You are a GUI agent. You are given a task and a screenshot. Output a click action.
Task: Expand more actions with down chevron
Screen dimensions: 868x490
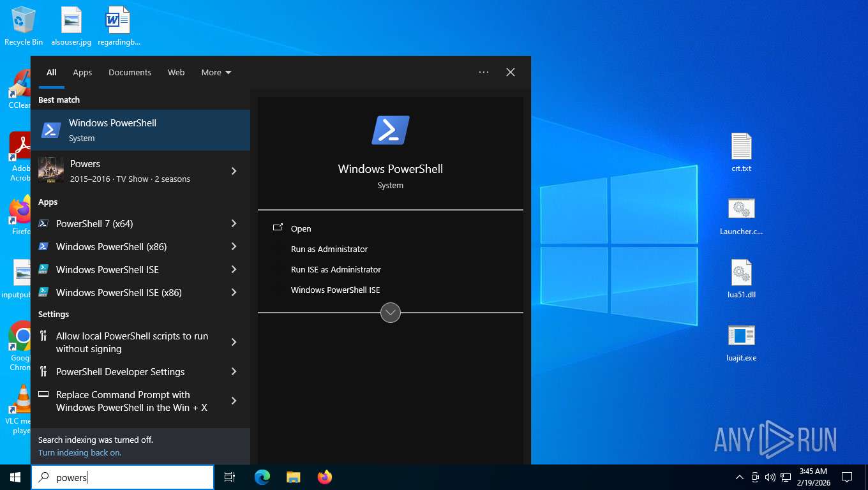click(x=391, y=313)
